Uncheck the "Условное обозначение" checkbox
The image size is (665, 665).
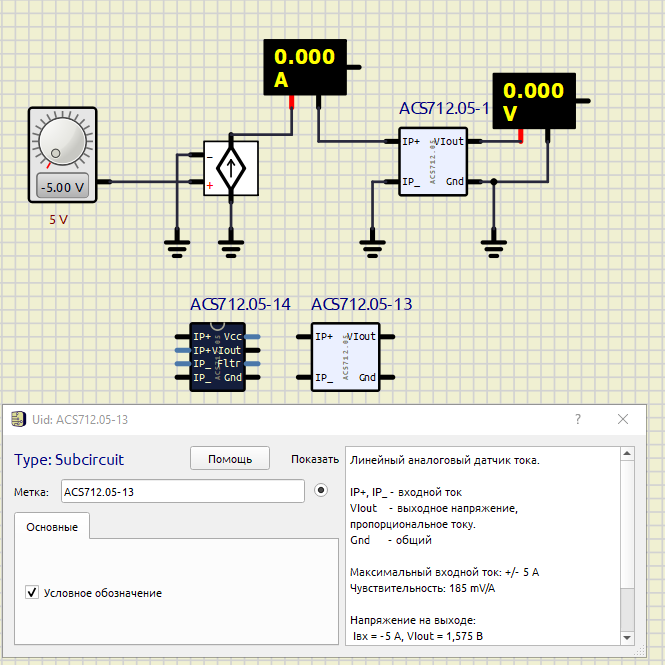pos(32,593)
